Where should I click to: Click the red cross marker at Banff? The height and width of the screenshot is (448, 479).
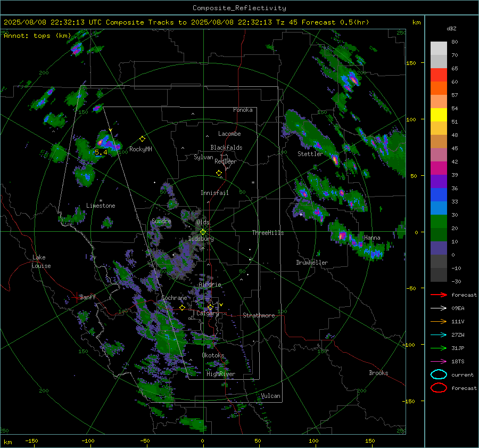coord(76,297)
